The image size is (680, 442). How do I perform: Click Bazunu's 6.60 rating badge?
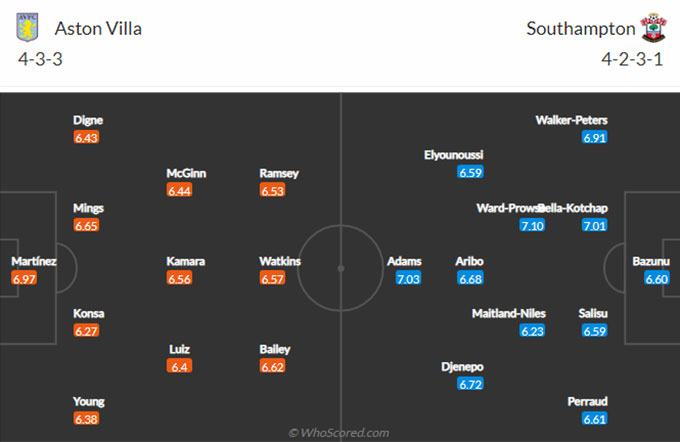click(657, 278)
